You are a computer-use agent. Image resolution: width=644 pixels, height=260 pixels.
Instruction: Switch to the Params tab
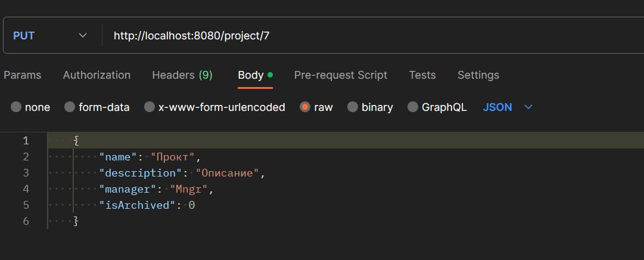click(x=23, y=75)
